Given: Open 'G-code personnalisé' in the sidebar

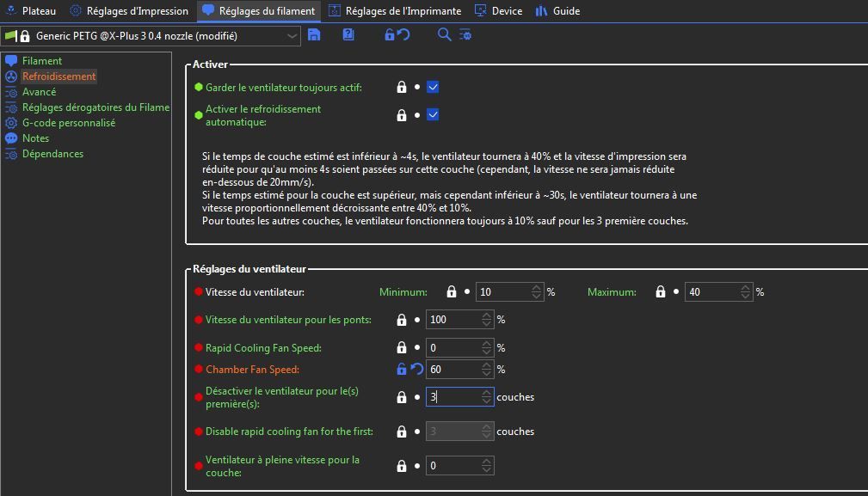Looking at the screenshot, I should click(x=68, y=123).
